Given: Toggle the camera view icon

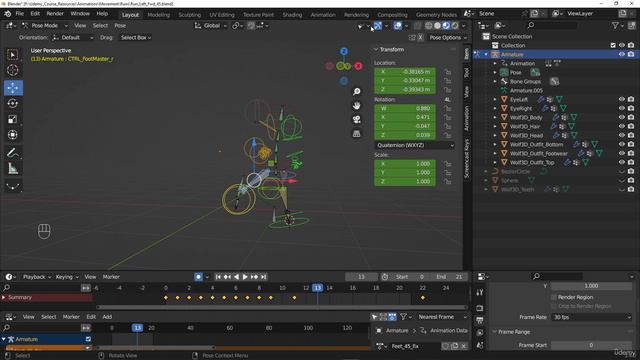Looking at the screenshot, I should pyautogui.click(x=356, y=120).
